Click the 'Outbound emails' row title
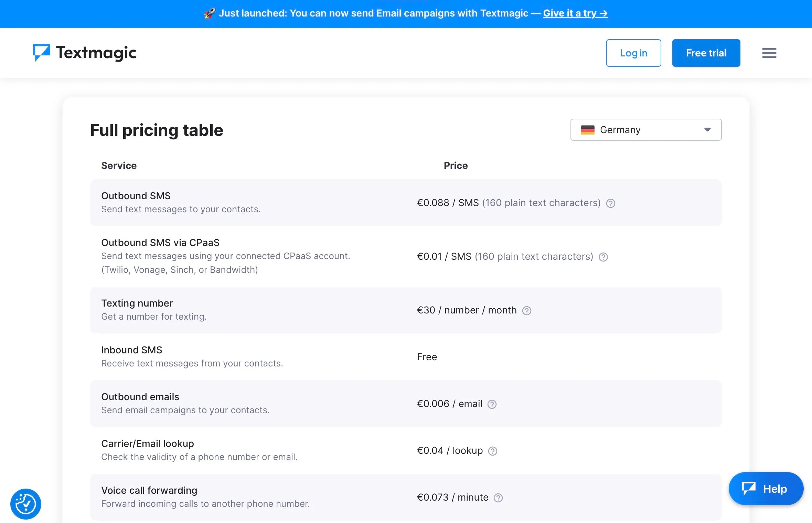The image size is (812, 523). [x=140, y=397]
